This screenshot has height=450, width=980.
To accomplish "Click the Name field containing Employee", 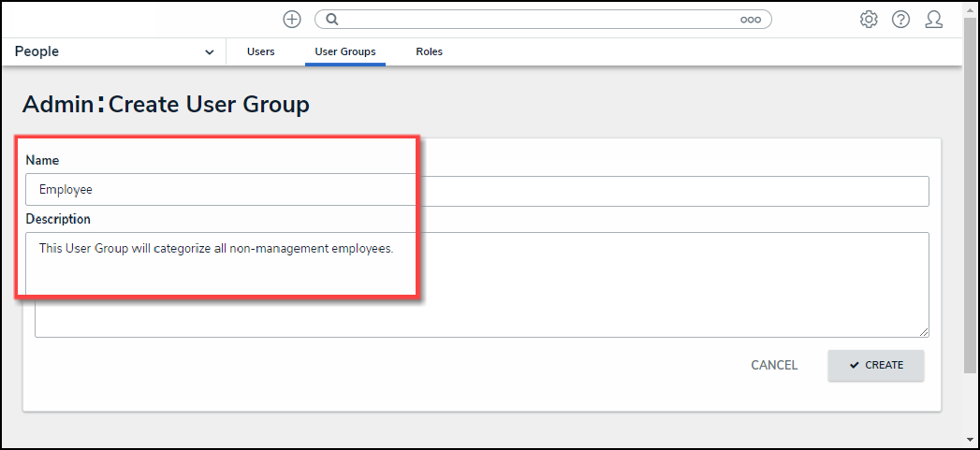I will tap(476, 190).
